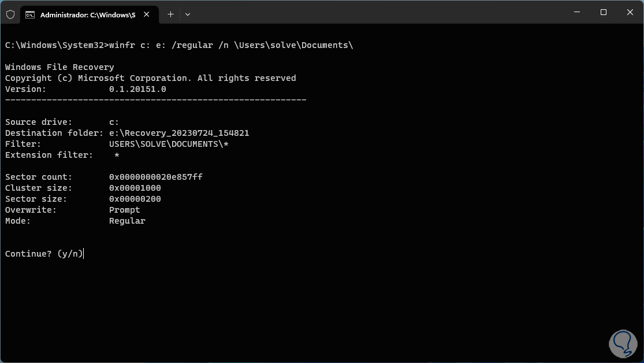The height and width of the screenshot is (363, 644).
Task: Click the Version 0.1.20151.0 line
Action: click(x=85, y=89)
